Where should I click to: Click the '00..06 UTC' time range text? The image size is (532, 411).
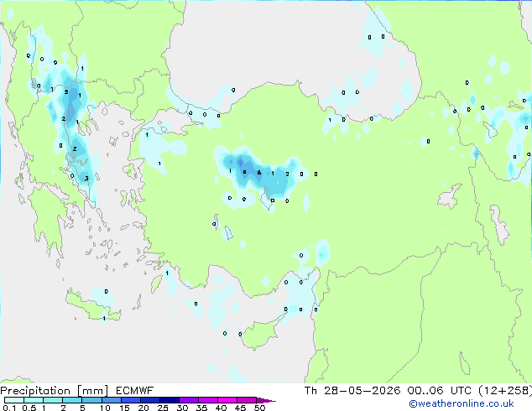coord(440,391)
